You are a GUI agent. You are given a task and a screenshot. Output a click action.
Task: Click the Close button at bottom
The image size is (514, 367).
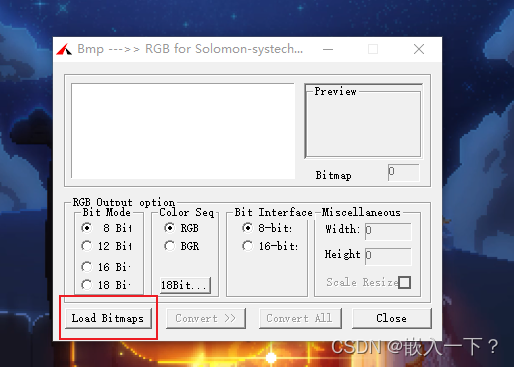392,318
